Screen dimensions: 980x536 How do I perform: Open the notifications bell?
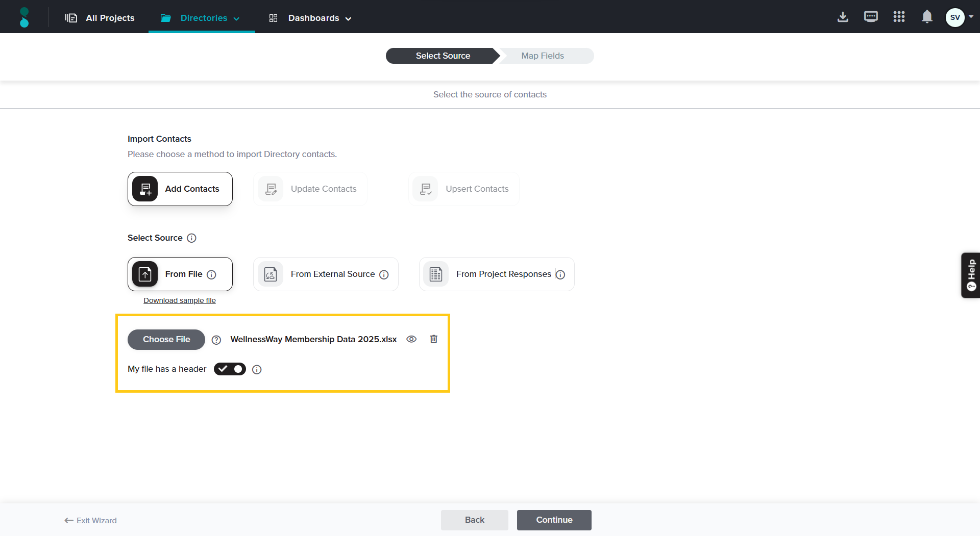click(927, 17)
